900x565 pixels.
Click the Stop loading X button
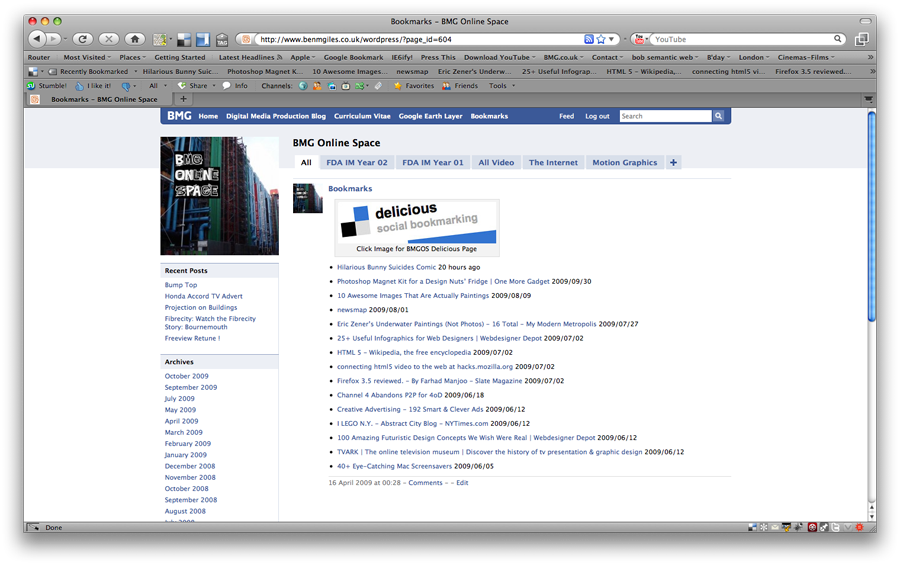108,39
